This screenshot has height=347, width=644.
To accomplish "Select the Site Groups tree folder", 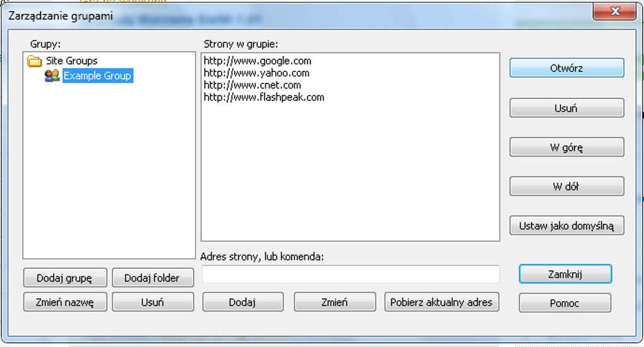I will coord(71,61).
